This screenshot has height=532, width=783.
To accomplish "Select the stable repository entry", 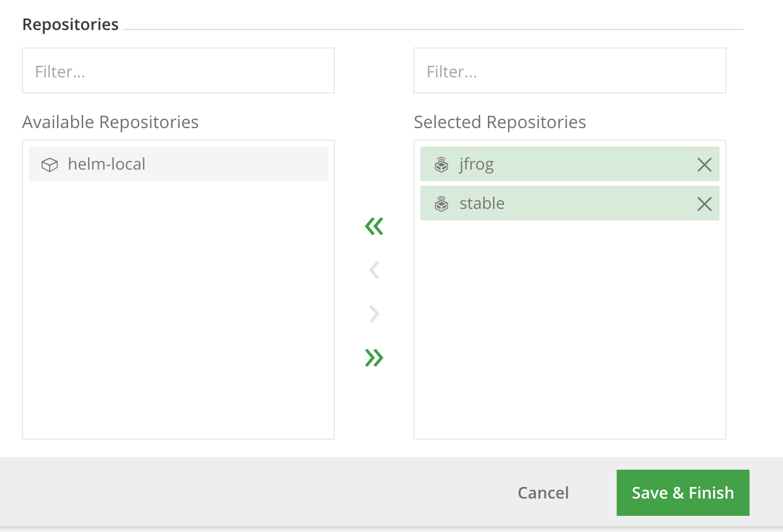I will click(x=520, y=204).
